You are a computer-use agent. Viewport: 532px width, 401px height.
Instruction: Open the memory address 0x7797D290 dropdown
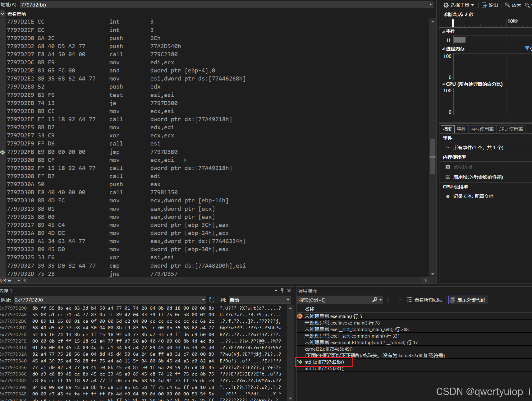click(204, 300)
